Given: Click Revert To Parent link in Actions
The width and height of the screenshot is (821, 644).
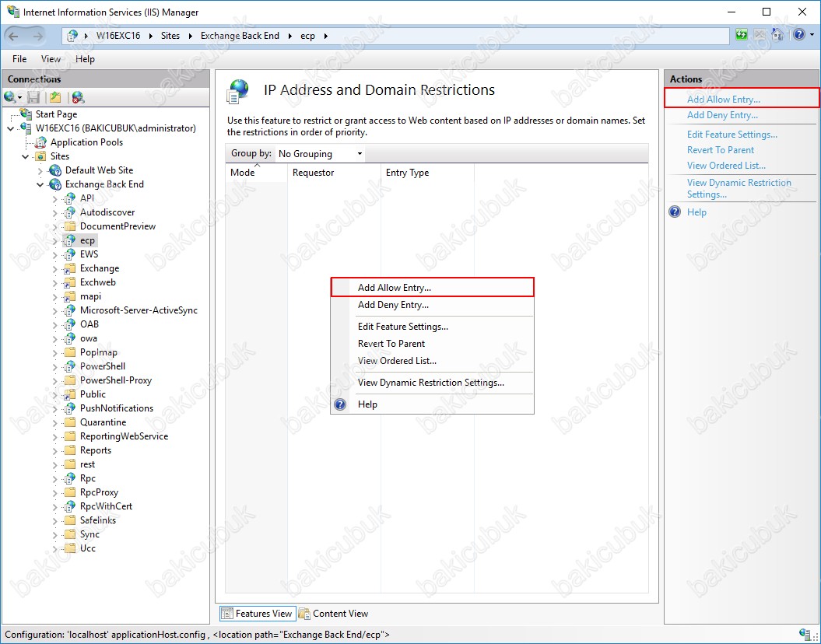Looking at the screenshot, I should (x=721, y=150).
